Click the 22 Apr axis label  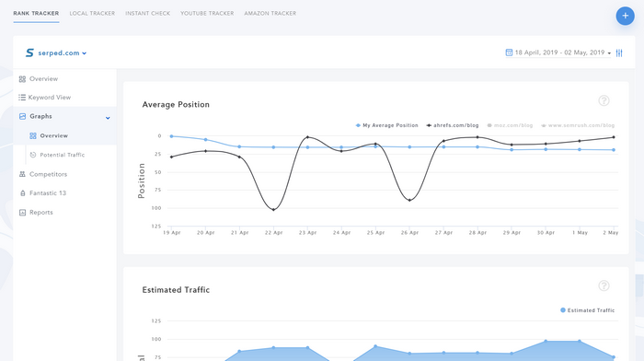point(273,233)
